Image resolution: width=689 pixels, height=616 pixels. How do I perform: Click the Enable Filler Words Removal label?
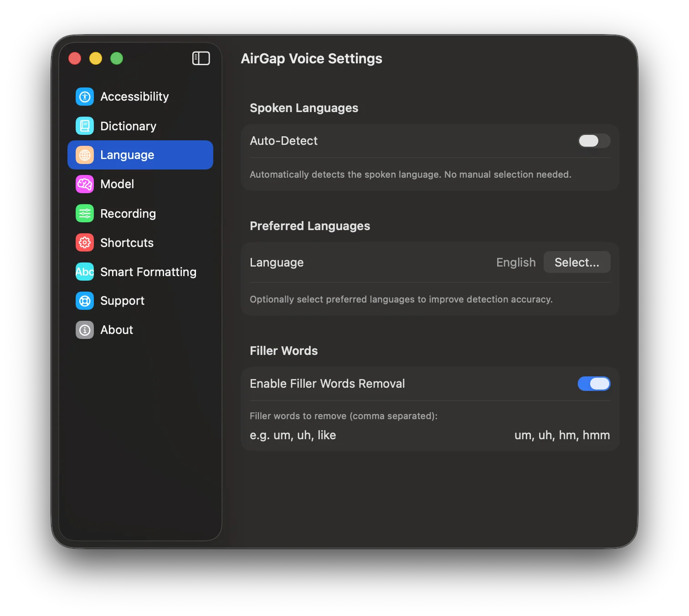coord(327,384)
